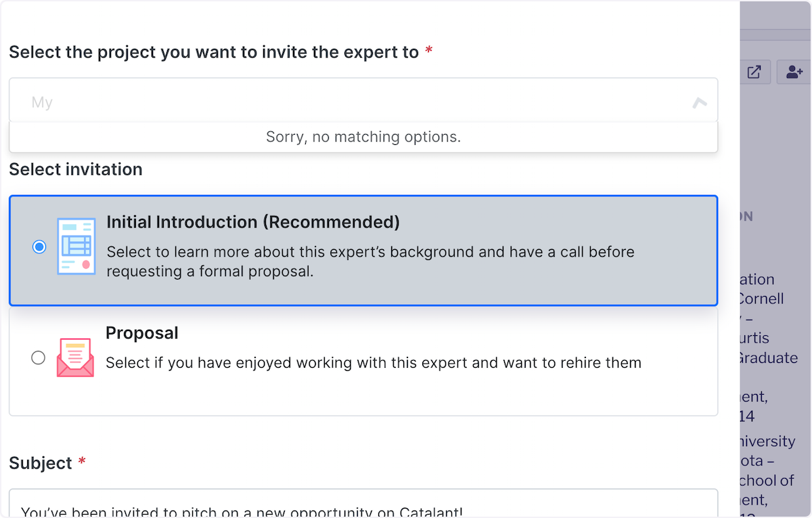Click the "Initial Introduction (Recommended)" title
Viewport: 812px width, 518px height.
point(253,222)
